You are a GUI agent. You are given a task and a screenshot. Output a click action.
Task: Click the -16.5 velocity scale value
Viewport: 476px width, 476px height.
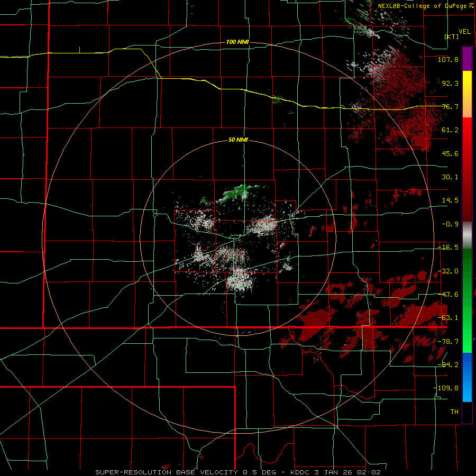click(448, 248)
